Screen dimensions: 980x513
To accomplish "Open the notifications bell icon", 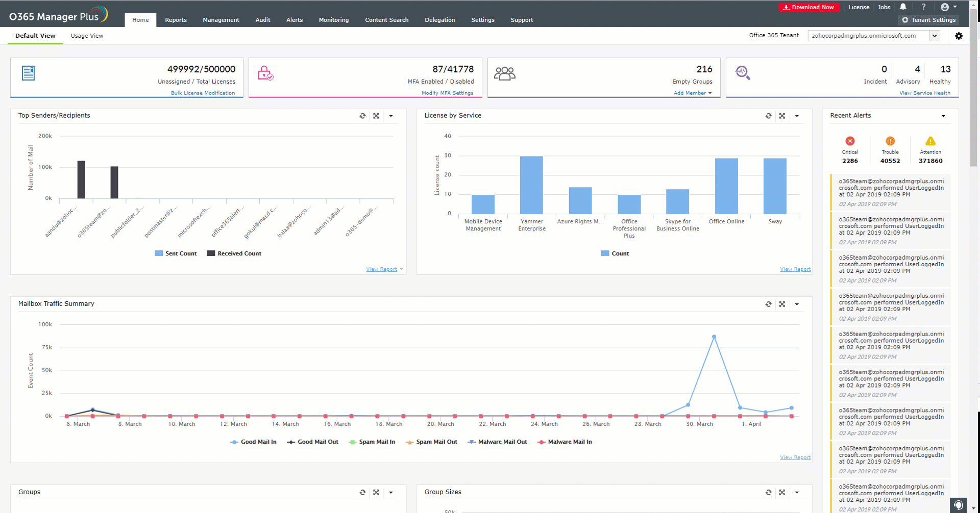I will [903, 7].
